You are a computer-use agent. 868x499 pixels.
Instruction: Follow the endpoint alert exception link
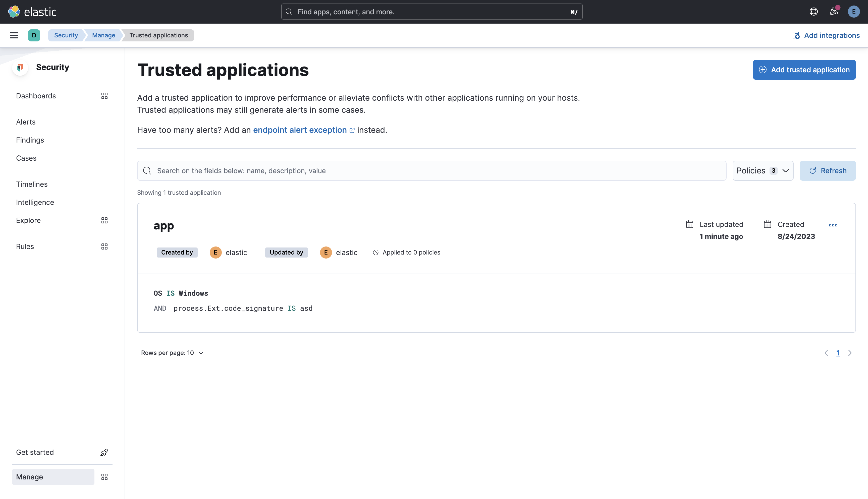pyautogui.click(x=300, y=130)
